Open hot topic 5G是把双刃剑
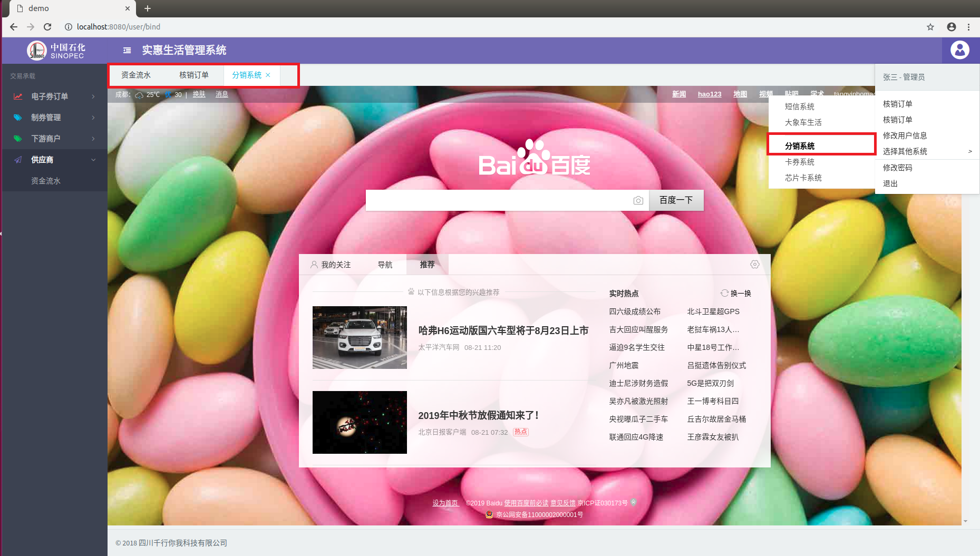 click(710, 383)
